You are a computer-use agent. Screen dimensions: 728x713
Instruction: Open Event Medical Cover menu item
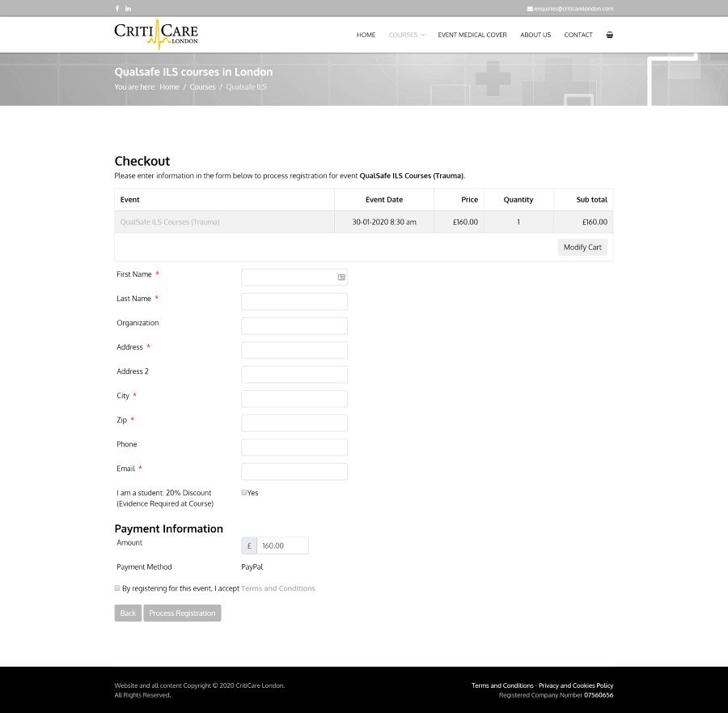pos(472,35)
